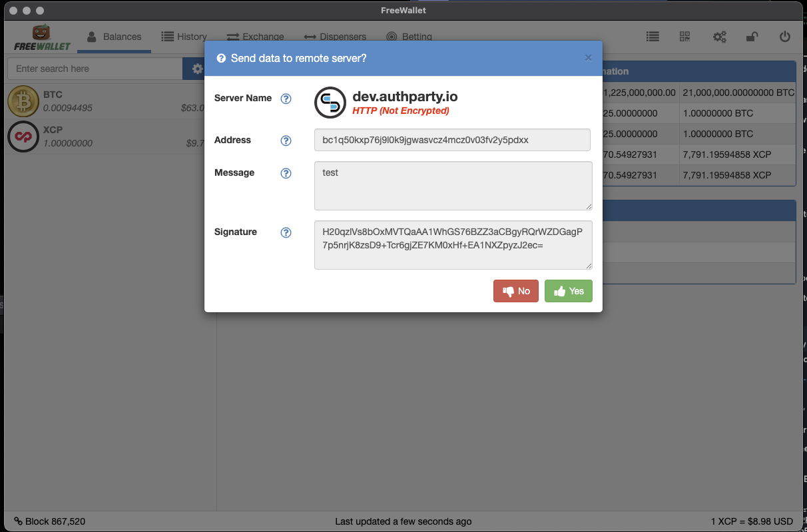Screen dimensions: 807x532
Task: Click the HTTP (Not Encrypted) warning
Action: pos(401,111)
